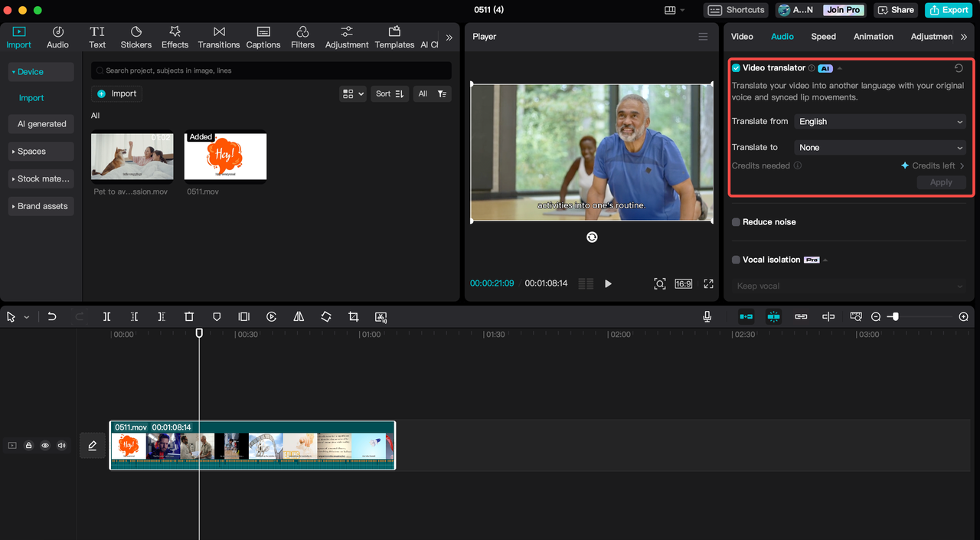Click the Join Pro button
Viewport: 980px width, 540px height.
843,10
